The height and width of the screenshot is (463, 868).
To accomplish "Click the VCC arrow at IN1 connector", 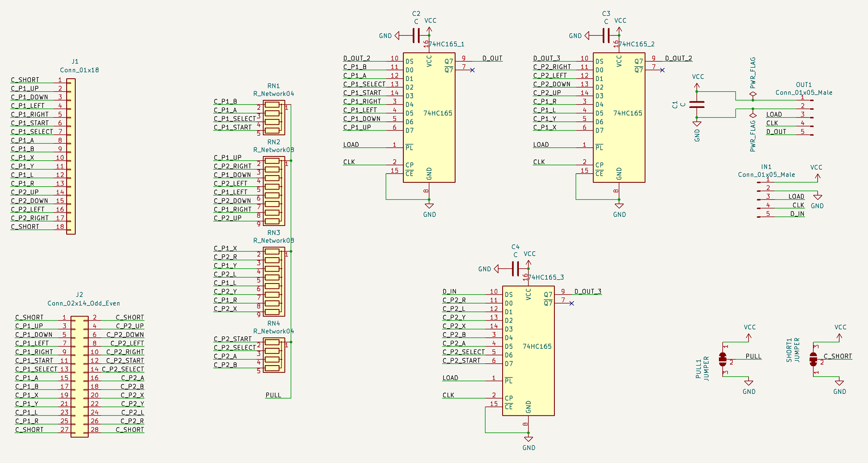I will [x=818, y=177].
